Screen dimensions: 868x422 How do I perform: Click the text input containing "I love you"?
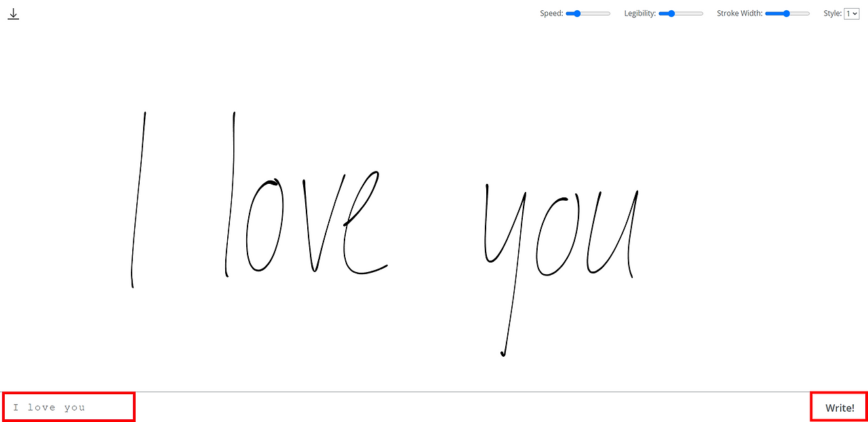pyautogui.click(x=68, y=406)
